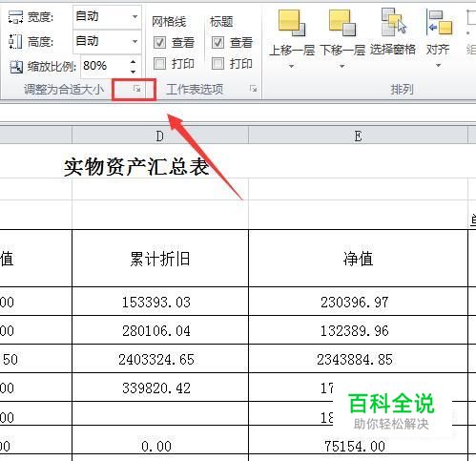Toggle headings 打印 checkbox

pyautogui.click(x=217, y=63)
